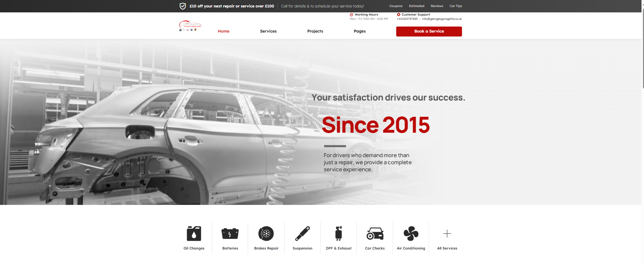Click the page vertical scrollbar

tap(643, 50)
